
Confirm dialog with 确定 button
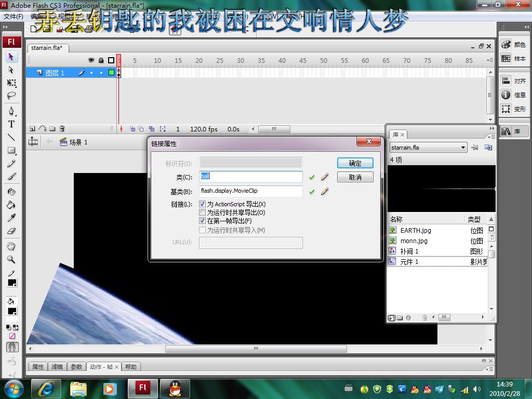pyautogui.click(x=355, y=163)
